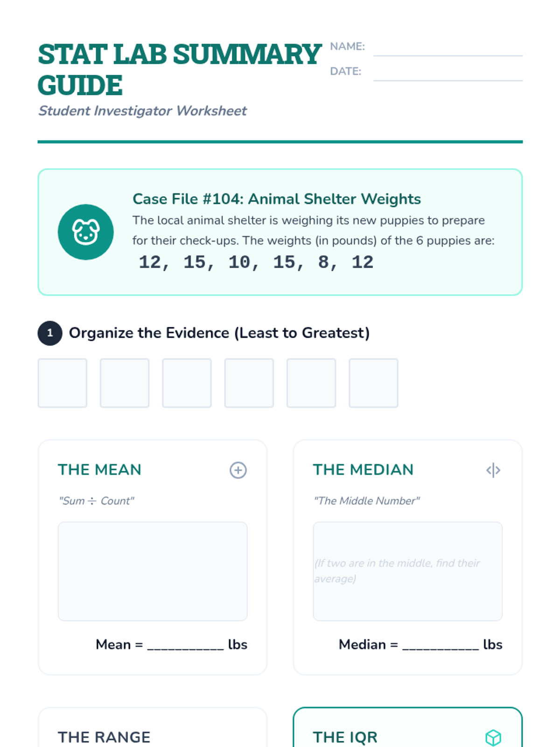Select the third sorting box
Viewport: 560px width, 747px height.
(x=187, y=383)
